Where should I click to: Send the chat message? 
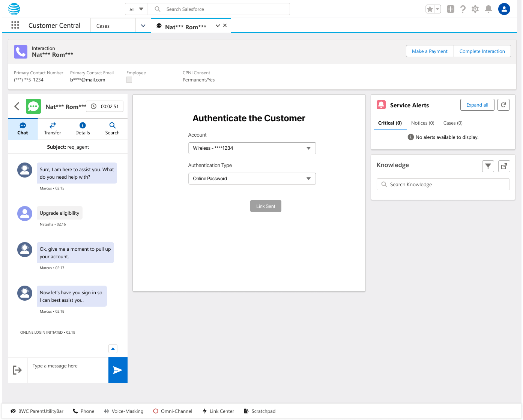coord(118,370)
